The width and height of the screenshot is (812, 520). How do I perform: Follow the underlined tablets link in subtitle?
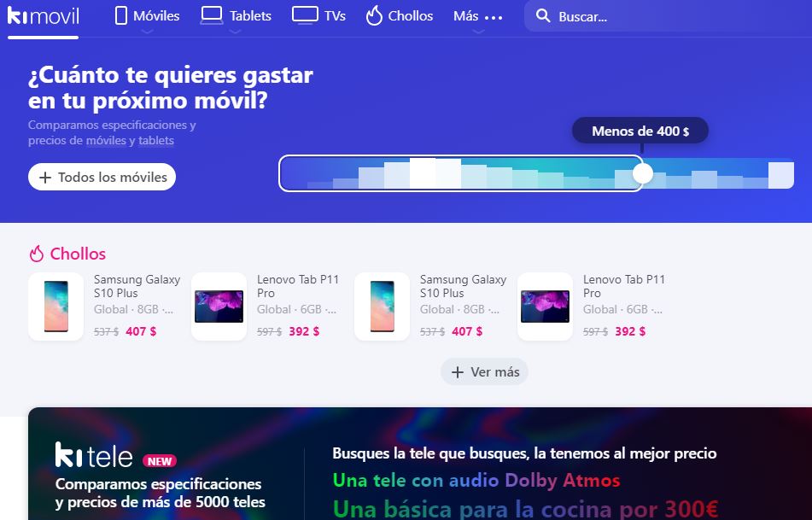(156, 140)
